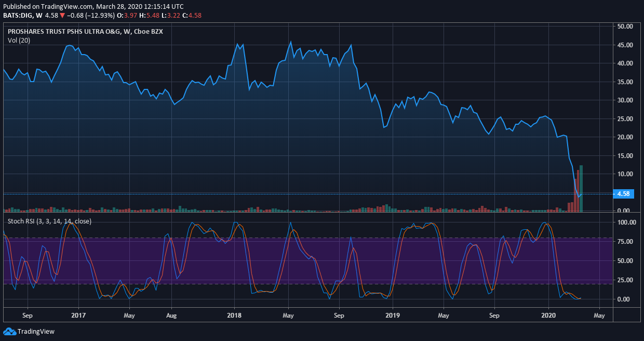Click the 15.00 price axis label
This screenshot has width=644, height=341.
coord(625,156)
